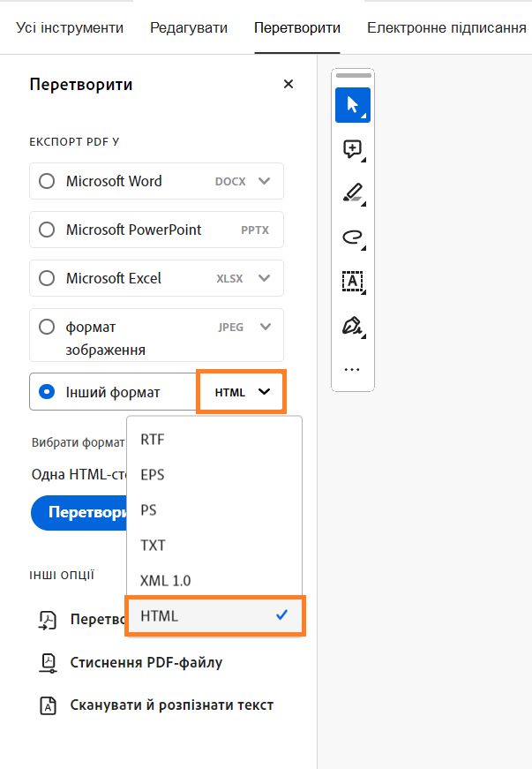Close the Перетворити panel
Screen dimensions: 532x769
click(x=288, y=85)
